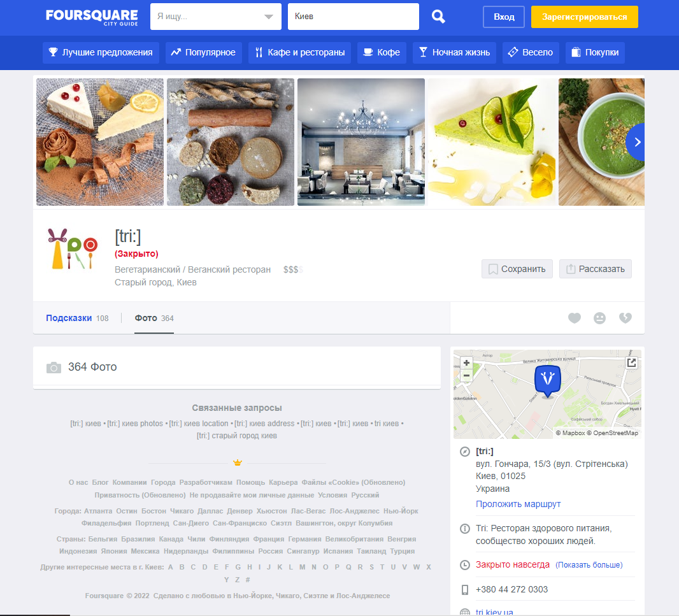Viewport: 679px width, 616px height.
Task: Click the Проложить маршрут link
Action: click(518, 504)
